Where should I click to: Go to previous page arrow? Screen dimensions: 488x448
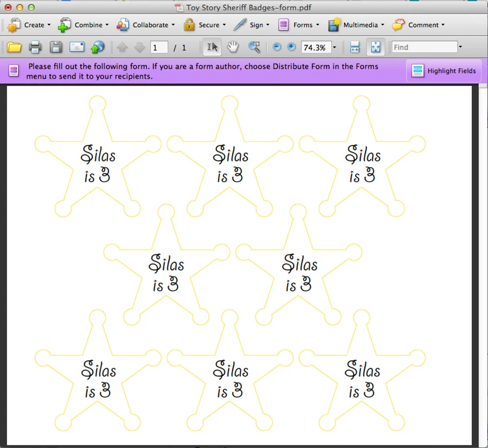click(122, 47)
